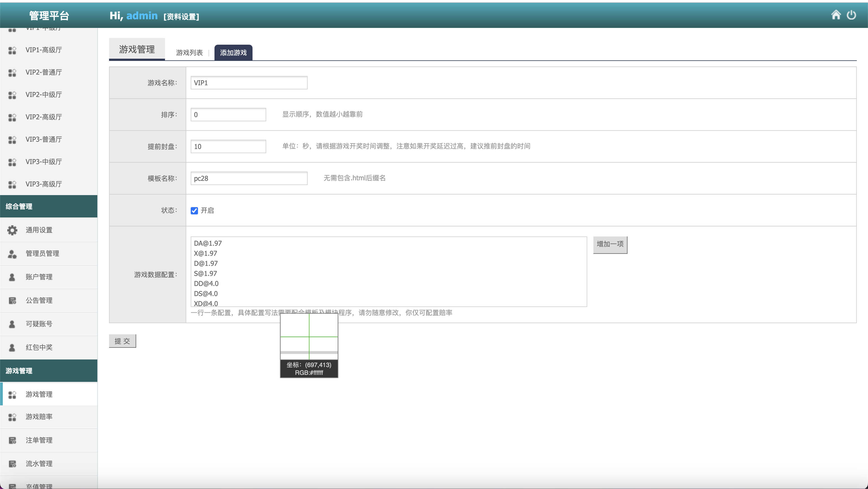The image size is (868, 489).
Task: Uncheck the 开启 status checkbox
Action: point(194,211)
